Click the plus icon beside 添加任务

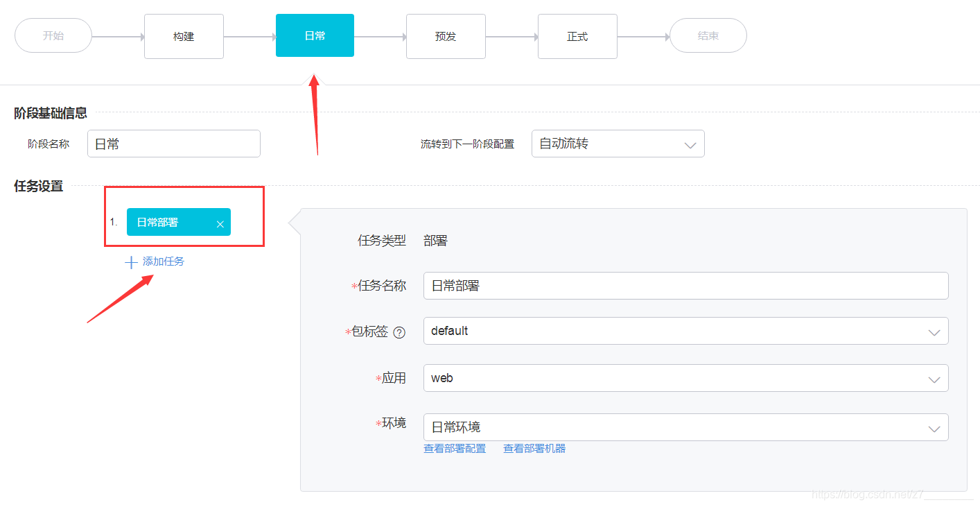(x=131, y=262)
